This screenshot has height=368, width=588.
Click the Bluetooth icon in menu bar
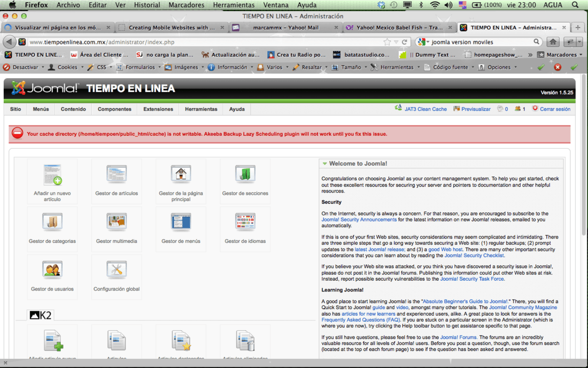421,5
